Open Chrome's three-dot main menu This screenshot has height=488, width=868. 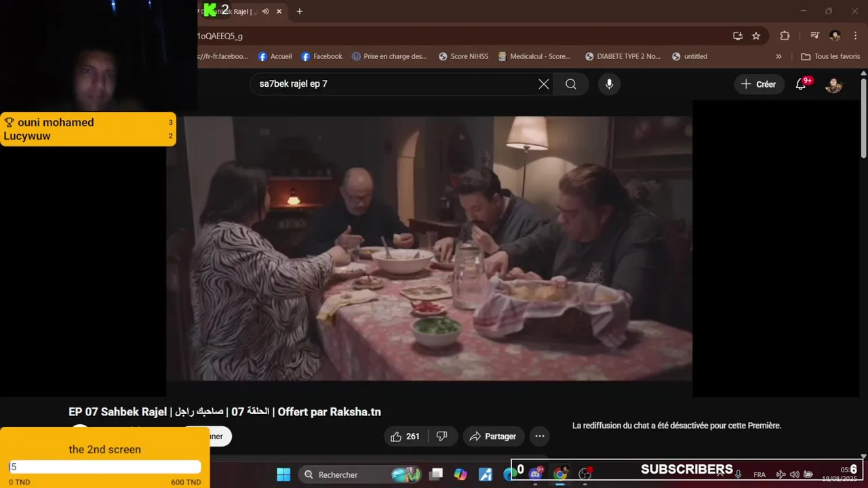click(854, 36)
